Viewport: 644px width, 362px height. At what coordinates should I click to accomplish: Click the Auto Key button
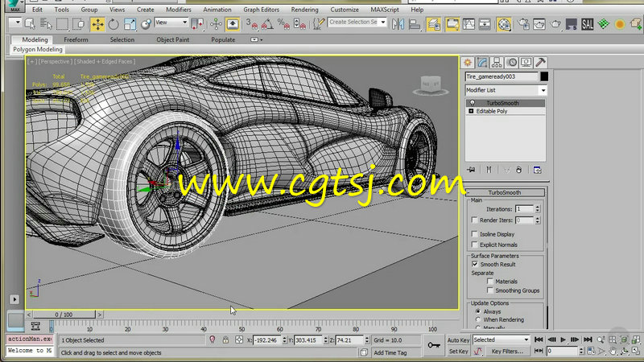(x=458, y=340)
